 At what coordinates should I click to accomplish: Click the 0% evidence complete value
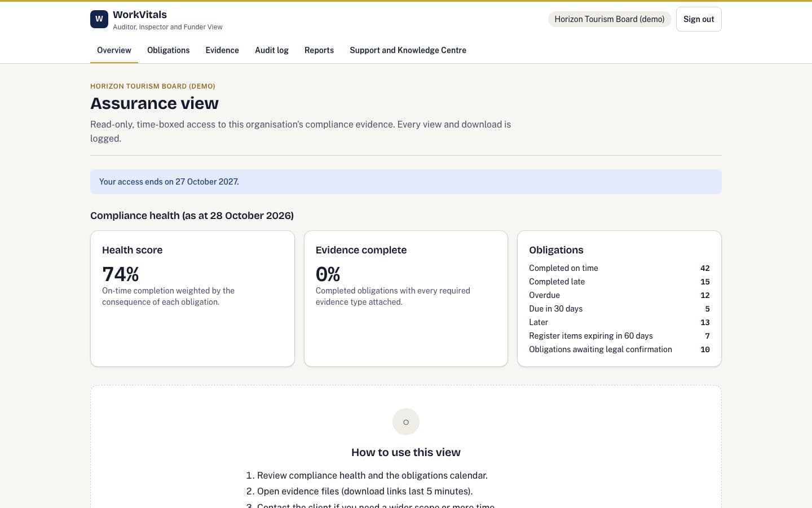point(328,274)
